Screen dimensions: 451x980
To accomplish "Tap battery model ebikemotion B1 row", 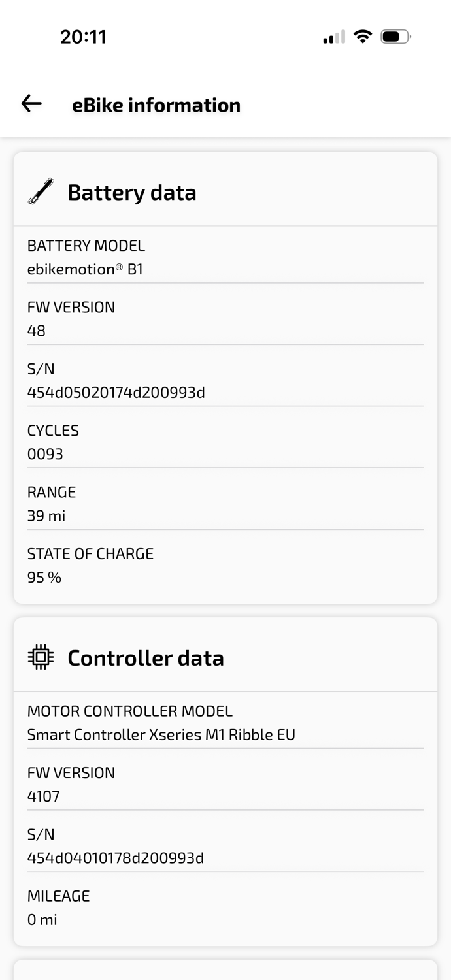I will point(225,257).
